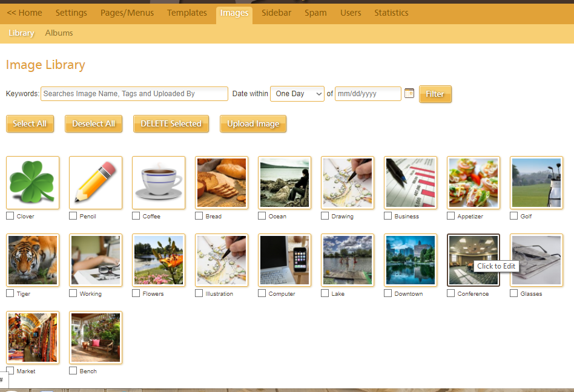Open the Sidebar tab
Viewport: 574px width, 392px height.
point(276,13)
